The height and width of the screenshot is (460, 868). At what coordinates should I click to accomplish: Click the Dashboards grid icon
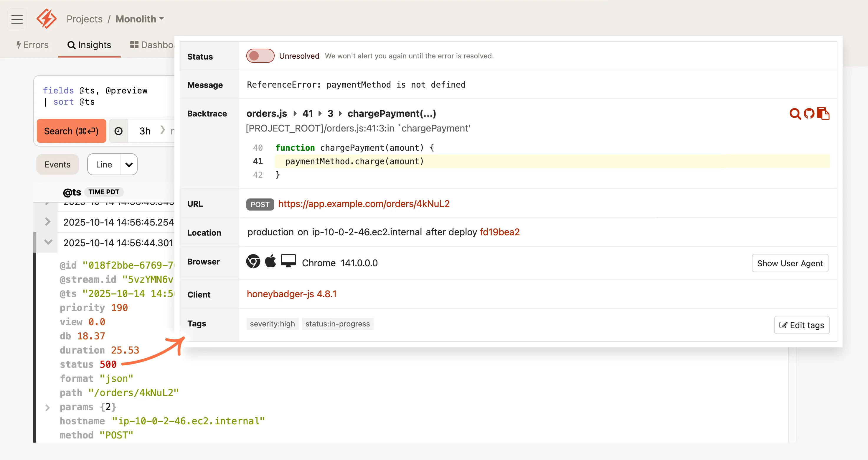[x=134, y=45]
